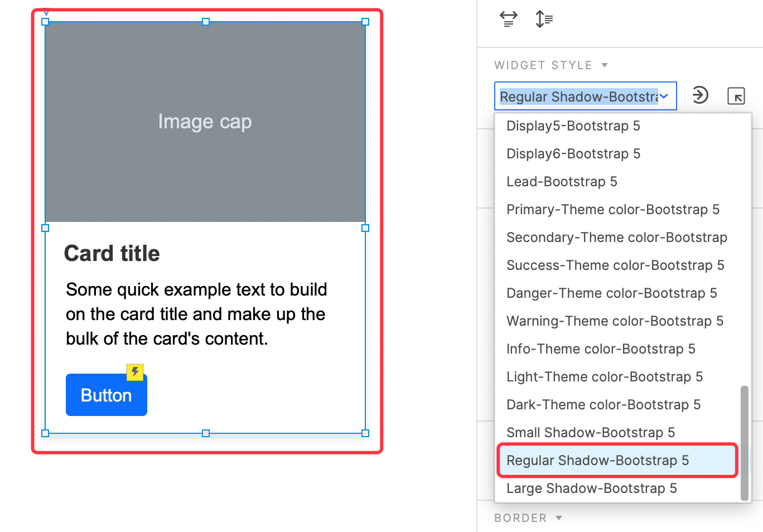Open the Widget Style dropdown box
Screen dimensions: 763x532
(585, 96)
